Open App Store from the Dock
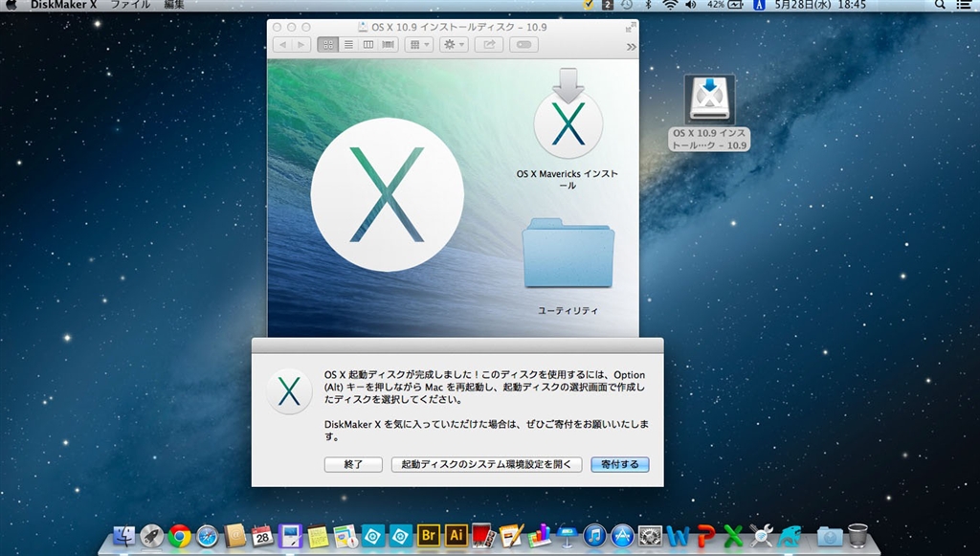 [x=622, y=536]
